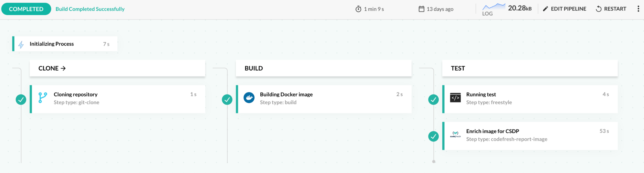Click the stopwatch build duration icon

(358, 9)
